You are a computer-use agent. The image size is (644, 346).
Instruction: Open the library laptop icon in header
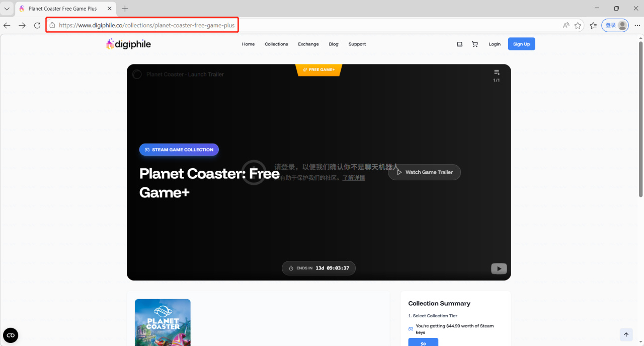(x=459, y=44)
